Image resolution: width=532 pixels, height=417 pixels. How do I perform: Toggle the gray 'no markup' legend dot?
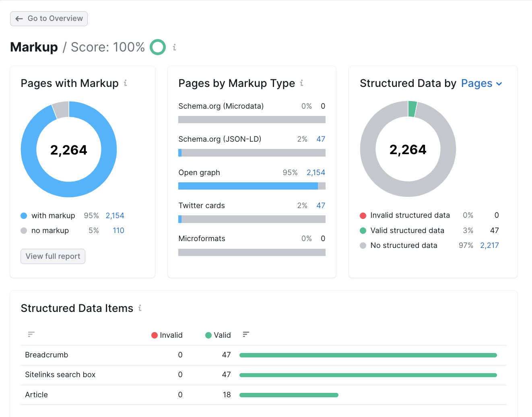tap(24, 230)
